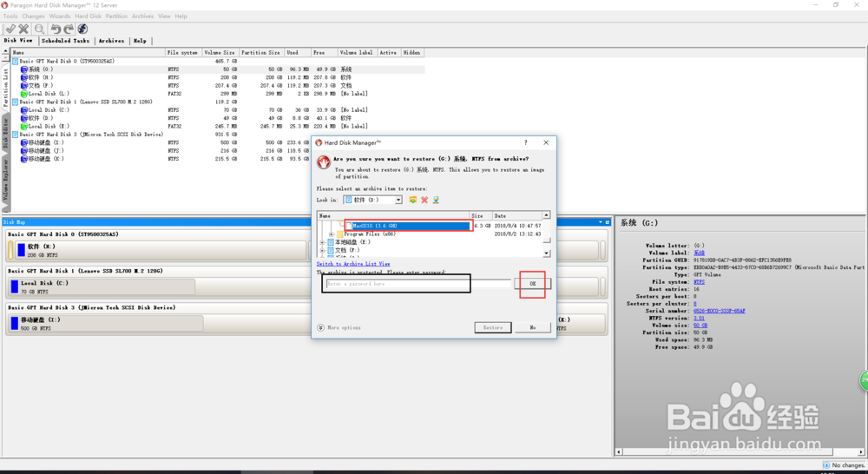Open the Partition List side tab
The image size is (868, 474).
point(6,88)
